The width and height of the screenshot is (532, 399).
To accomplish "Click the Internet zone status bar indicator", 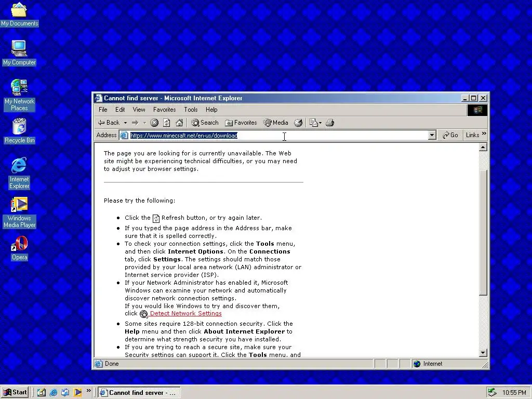I will (x=448, y=364).
